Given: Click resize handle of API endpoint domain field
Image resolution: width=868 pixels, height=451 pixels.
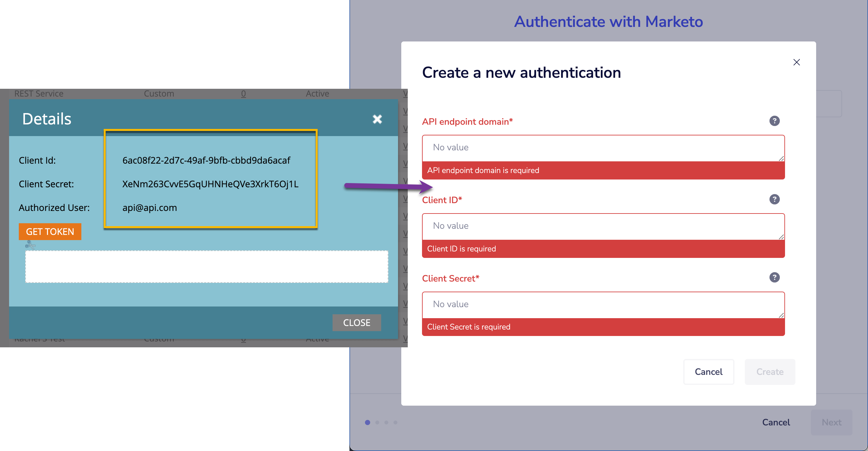Looking at the screenshot, I should point(781,158).
